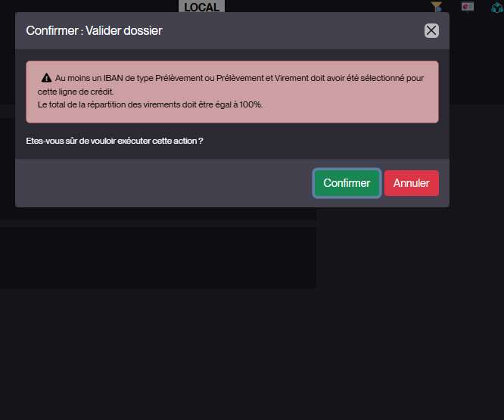This screenshot has height=420, width=504.
Task: Close the Valider dossier dialog
Action: [431, 31]
